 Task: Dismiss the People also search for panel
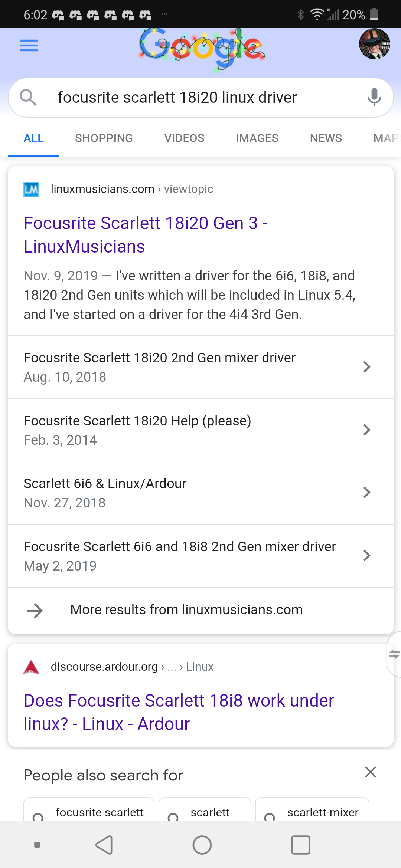coord(371,772)
